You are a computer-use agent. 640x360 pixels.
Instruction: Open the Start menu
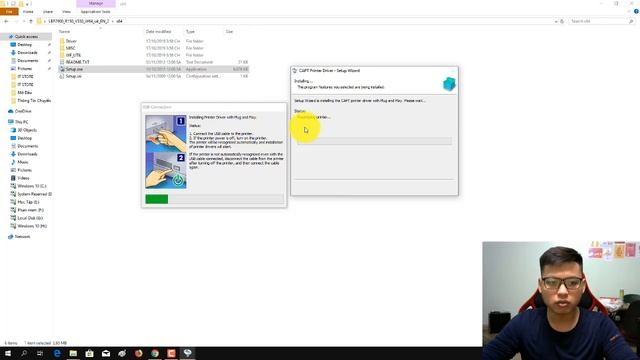coord(8,353)
